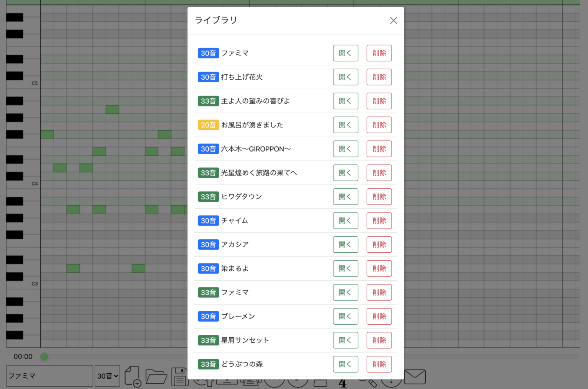
Task: Open the チャイム song
Action: coord(345,221)
